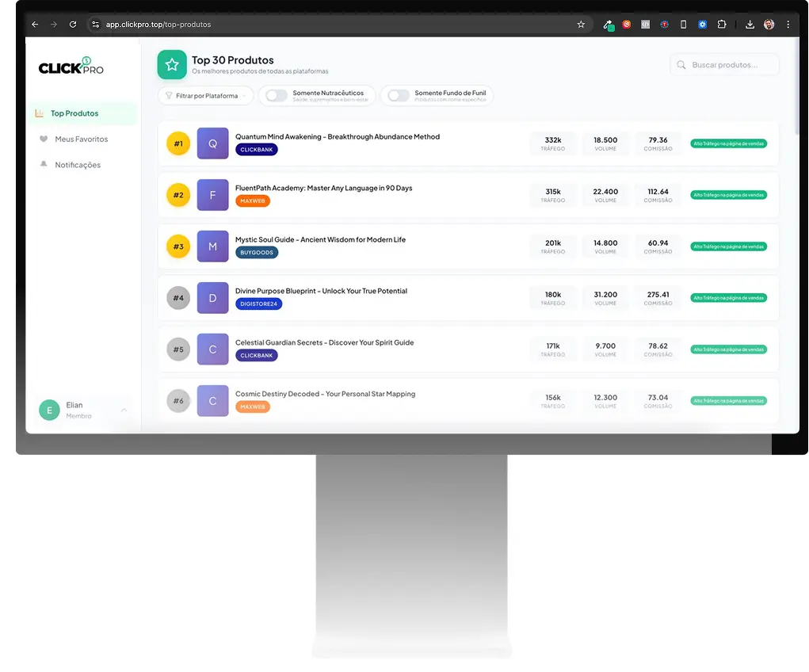The height and width of the screenshot is (672, 809).
Task: Click the green star Top 30 Produtos icon
Action: (172, 65)
